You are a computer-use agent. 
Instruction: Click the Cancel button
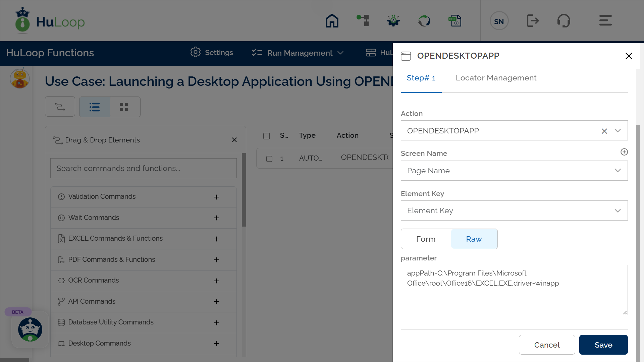547,345
